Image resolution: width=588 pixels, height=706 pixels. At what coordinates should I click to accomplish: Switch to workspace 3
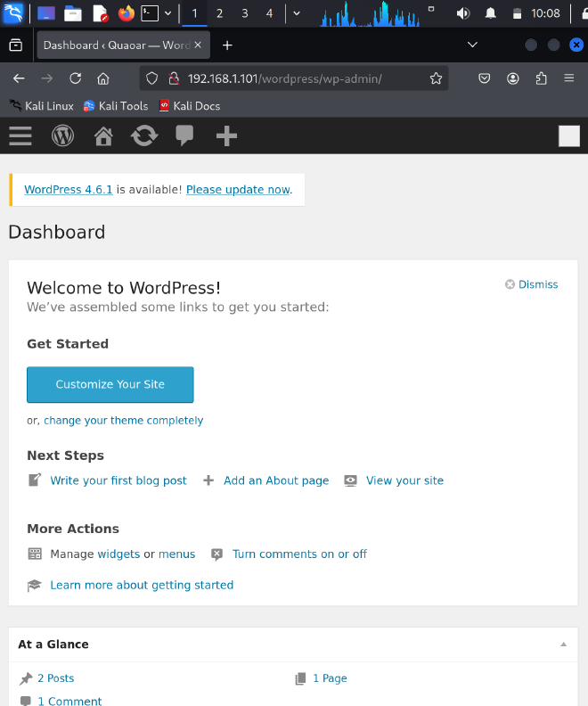(x=245, y=13)
